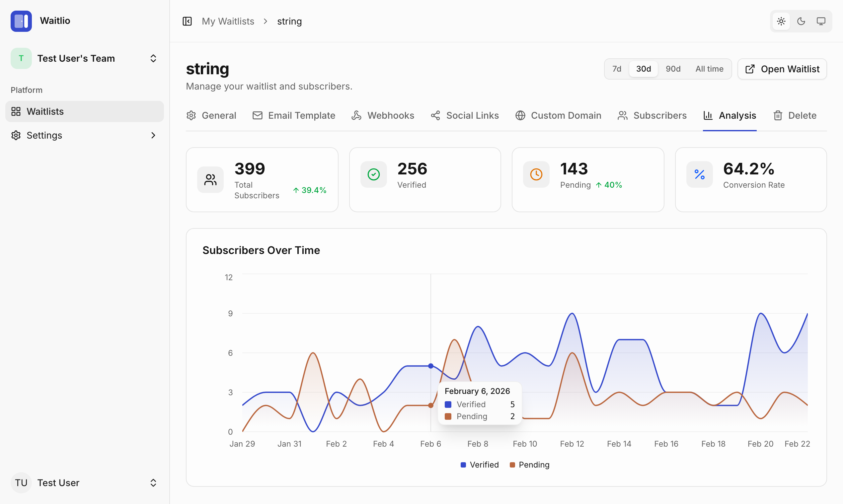
Task: Open the Test User account menu
Action: coord(84,482)
